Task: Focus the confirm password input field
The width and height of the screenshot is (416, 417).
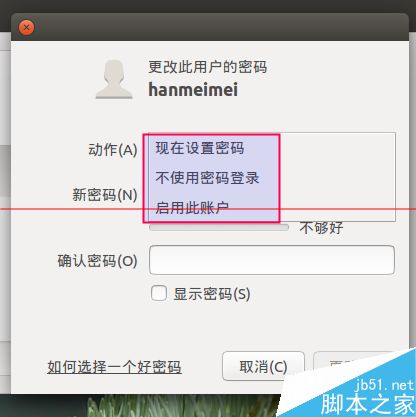Action: point(272,260)
